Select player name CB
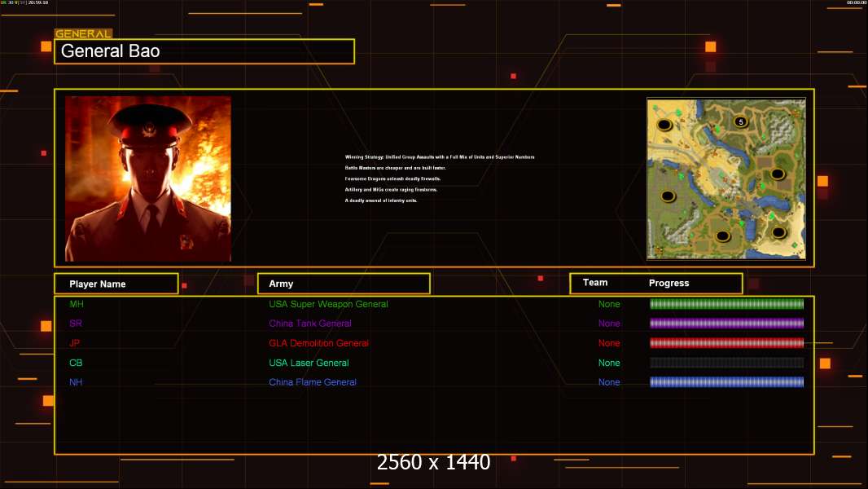 click(76, 363)
